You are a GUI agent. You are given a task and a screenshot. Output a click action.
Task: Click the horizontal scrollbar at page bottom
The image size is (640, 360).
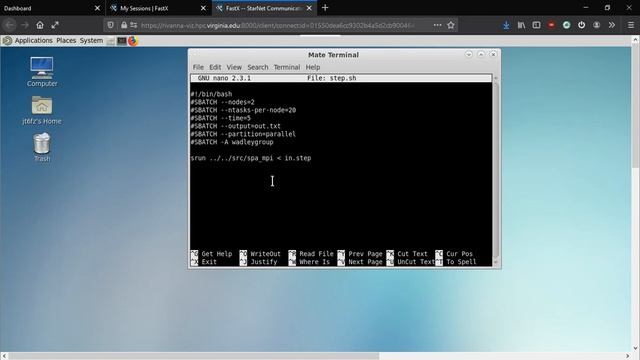click(194, 356)
